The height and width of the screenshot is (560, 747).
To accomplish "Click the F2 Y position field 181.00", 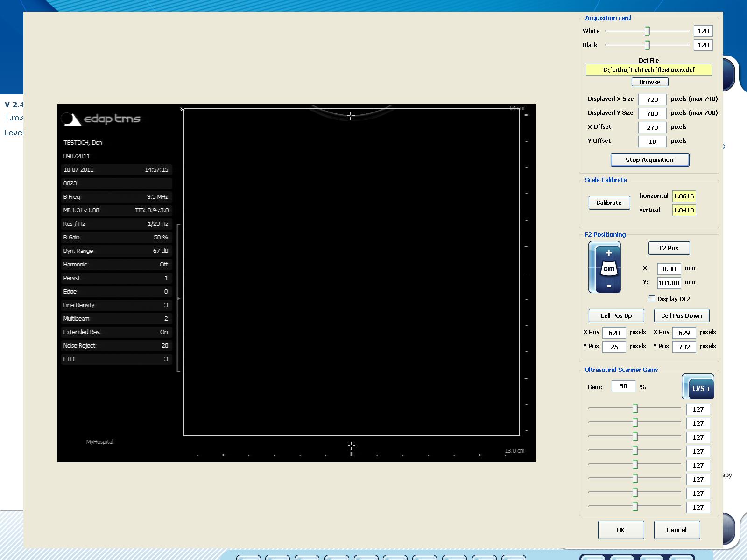I will [669, 283].
